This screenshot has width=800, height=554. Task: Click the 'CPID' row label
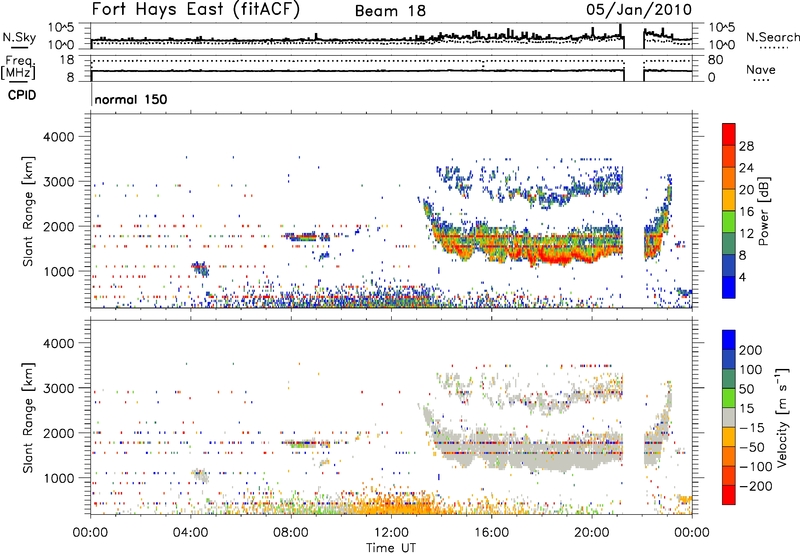pyautogui.click(x=22, y=95)
